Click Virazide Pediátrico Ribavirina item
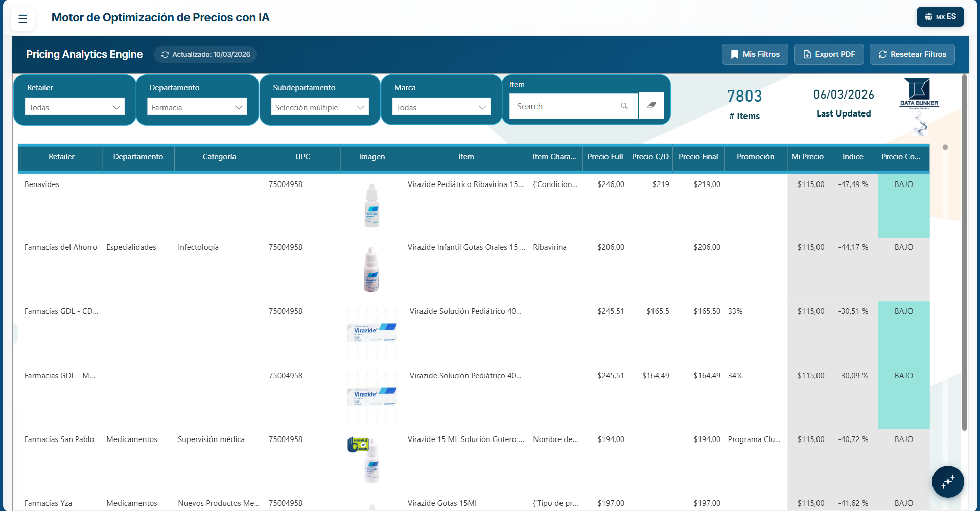 [465, 184]
